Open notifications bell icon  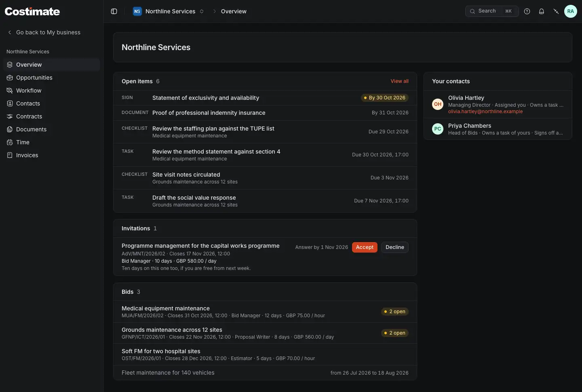[x=542, y=11]
